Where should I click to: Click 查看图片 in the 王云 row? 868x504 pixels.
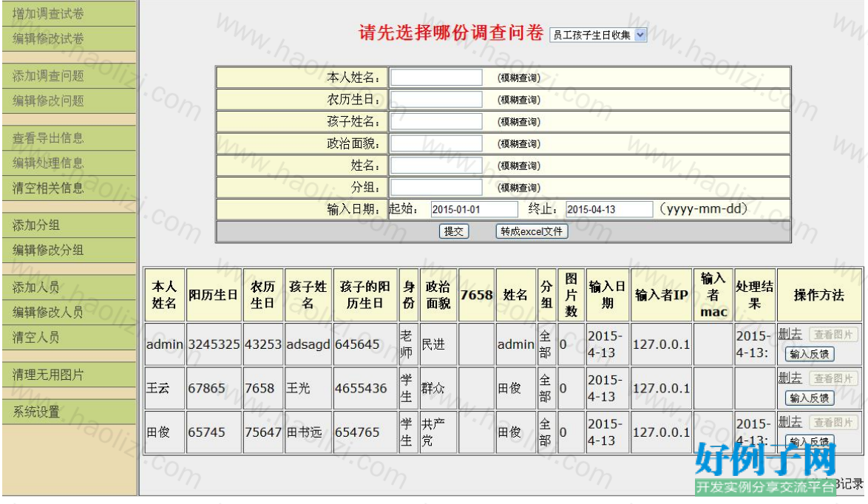[833, 378]
